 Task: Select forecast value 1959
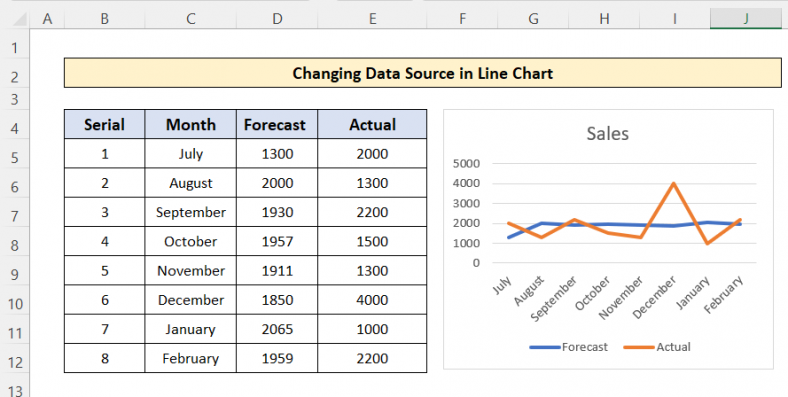(x=277, y=358)
